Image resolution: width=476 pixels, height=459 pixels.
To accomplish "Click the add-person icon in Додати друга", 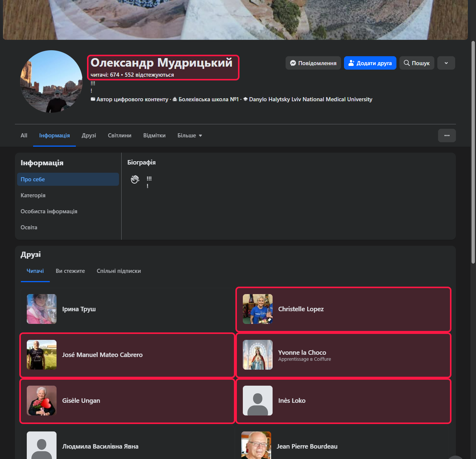I will tap(351, 63).
